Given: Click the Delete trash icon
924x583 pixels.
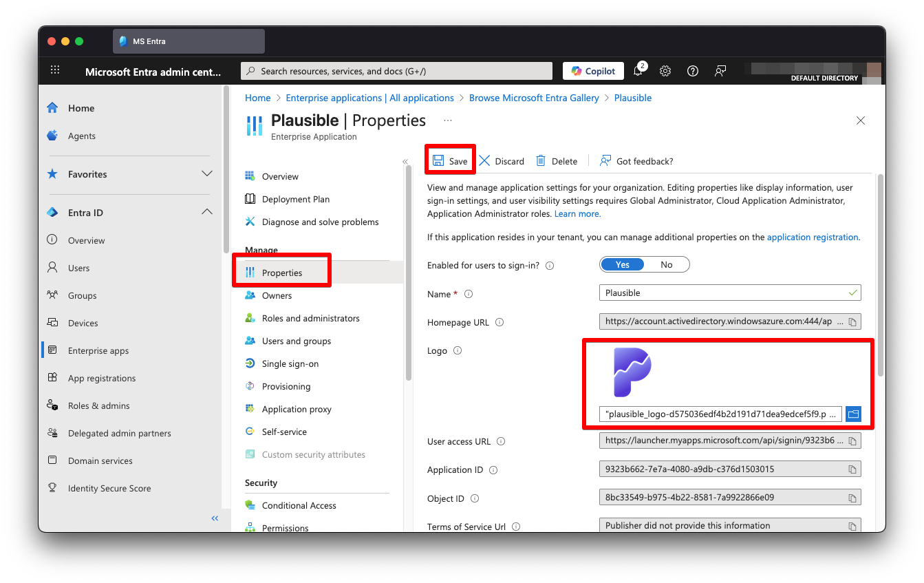Looking at the screenshot, I should point(541,161).
